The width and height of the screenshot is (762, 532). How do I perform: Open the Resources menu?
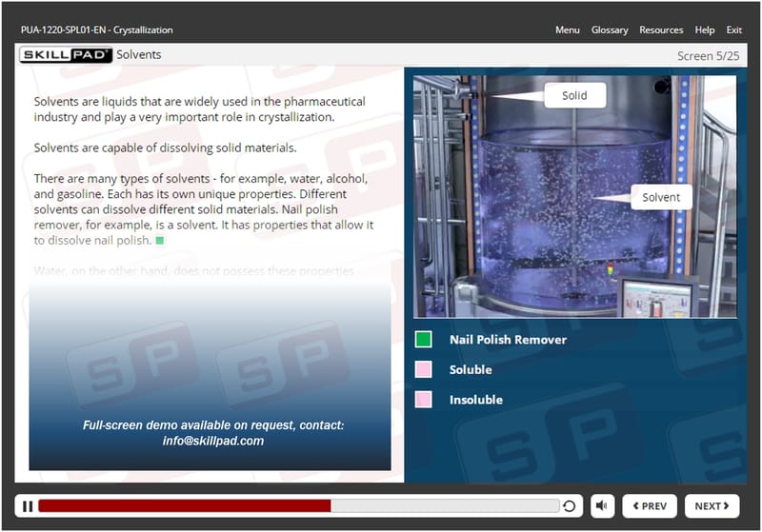[661, 30]
